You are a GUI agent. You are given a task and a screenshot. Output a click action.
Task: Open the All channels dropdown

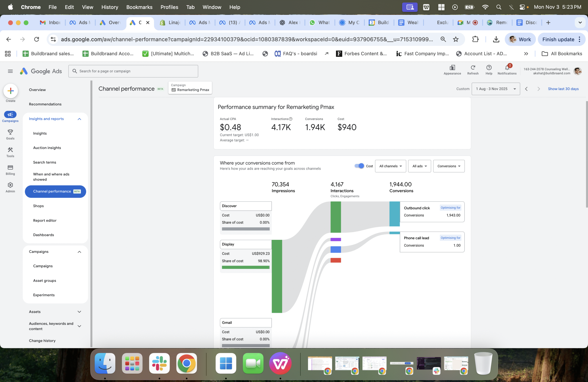click(390, 166)
